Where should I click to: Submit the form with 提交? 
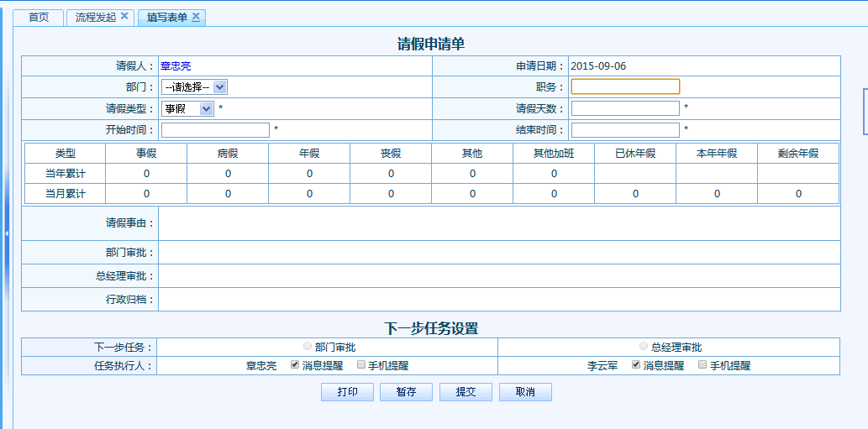[x=466, y=392]
